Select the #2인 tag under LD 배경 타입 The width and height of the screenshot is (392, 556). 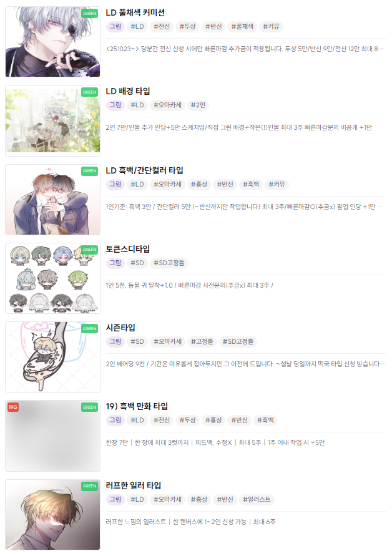(198, 105)
